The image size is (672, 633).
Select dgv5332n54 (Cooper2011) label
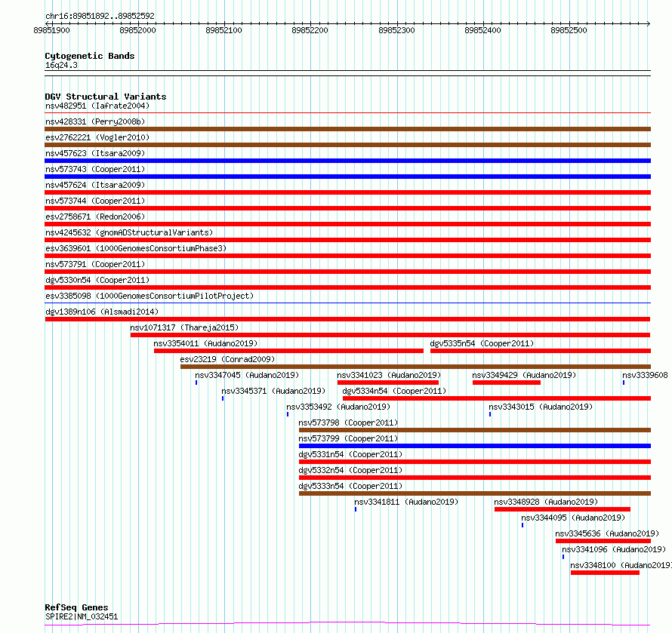[x=350, y=470]
